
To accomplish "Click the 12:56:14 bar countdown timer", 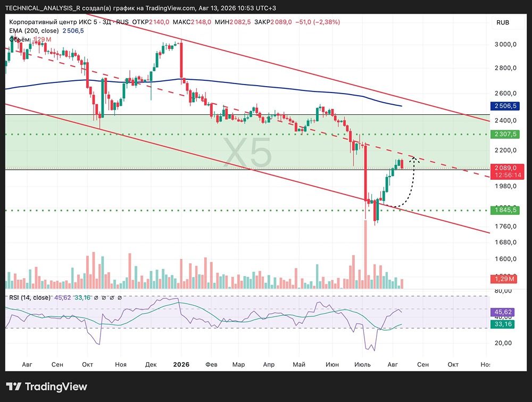I will 507,175.
